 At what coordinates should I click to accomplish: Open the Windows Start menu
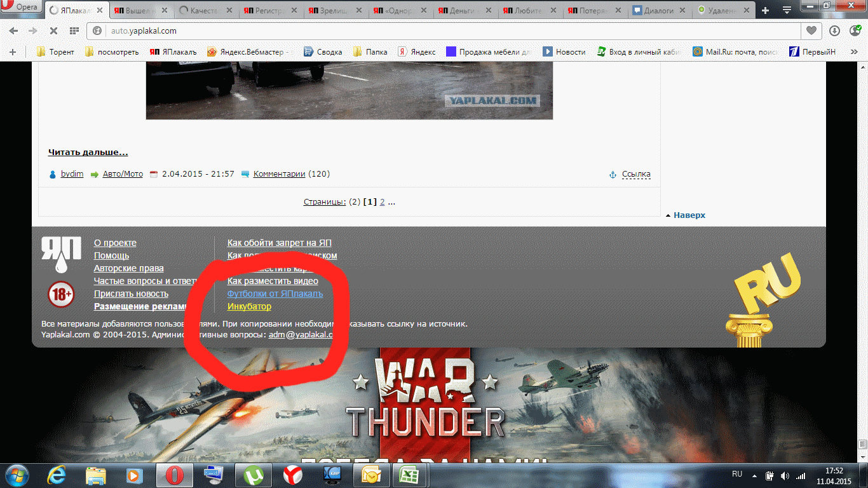coord(17,474)
